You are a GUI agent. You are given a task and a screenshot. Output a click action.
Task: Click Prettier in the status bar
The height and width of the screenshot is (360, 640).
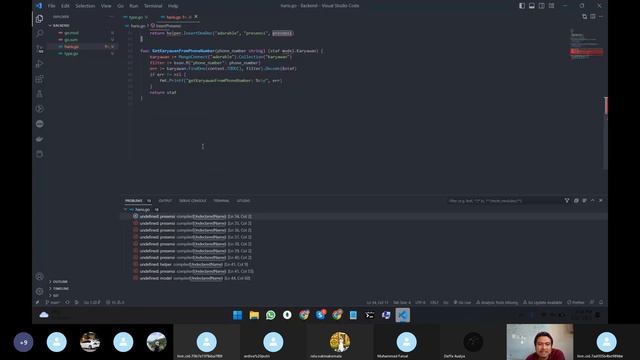pos(576,302)
